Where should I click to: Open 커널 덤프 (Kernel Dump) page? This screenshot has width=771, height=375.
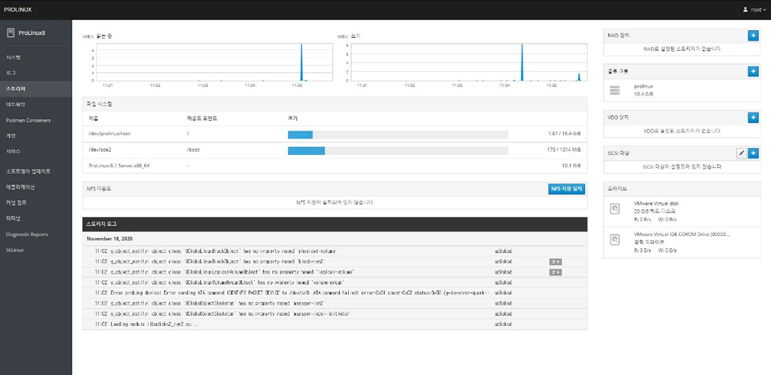36,202
